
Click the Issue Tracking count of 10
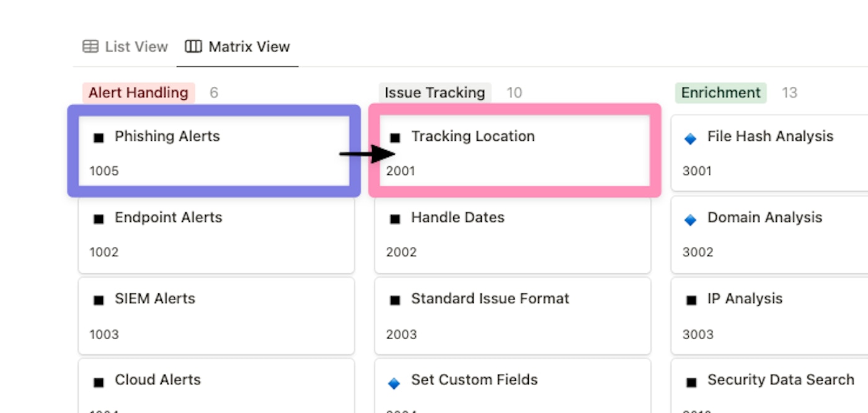514,92
